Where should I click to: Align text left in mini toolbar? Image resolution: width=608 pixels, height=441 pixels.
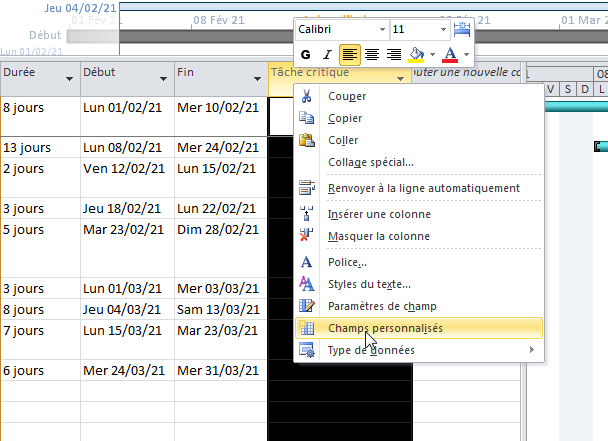[350, 54]
